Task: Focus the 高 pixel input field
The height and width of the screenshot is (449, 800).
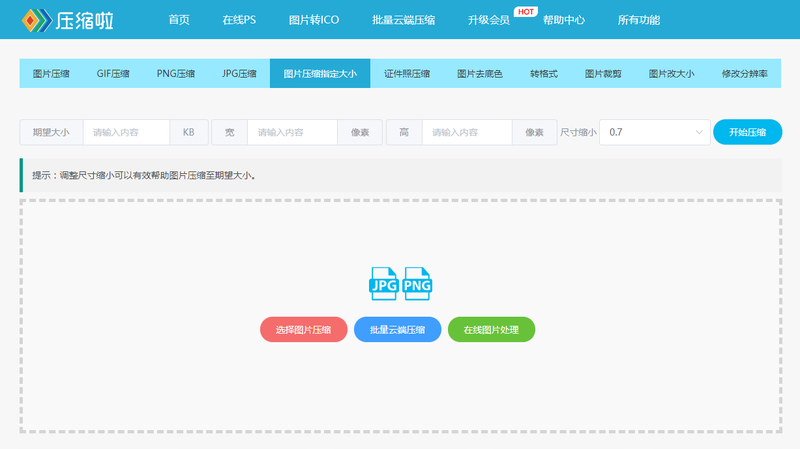Action: (x=467, y=132)
